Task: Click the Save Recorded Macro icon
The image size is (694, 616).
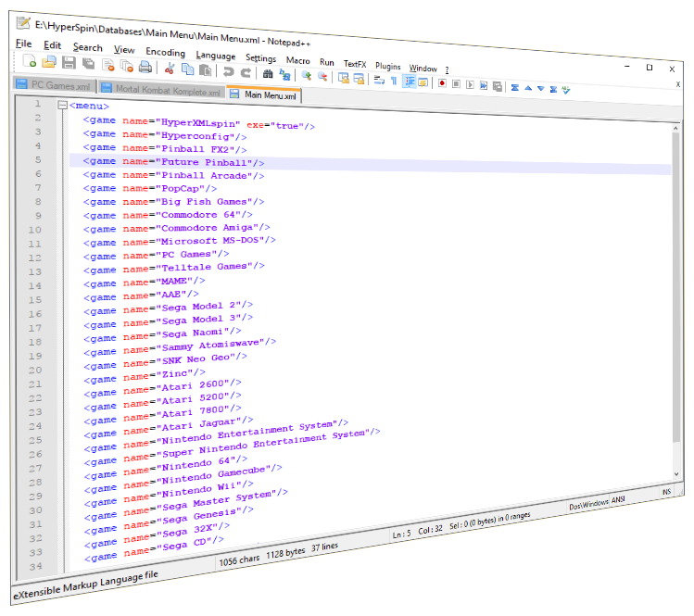Action: 498,86
